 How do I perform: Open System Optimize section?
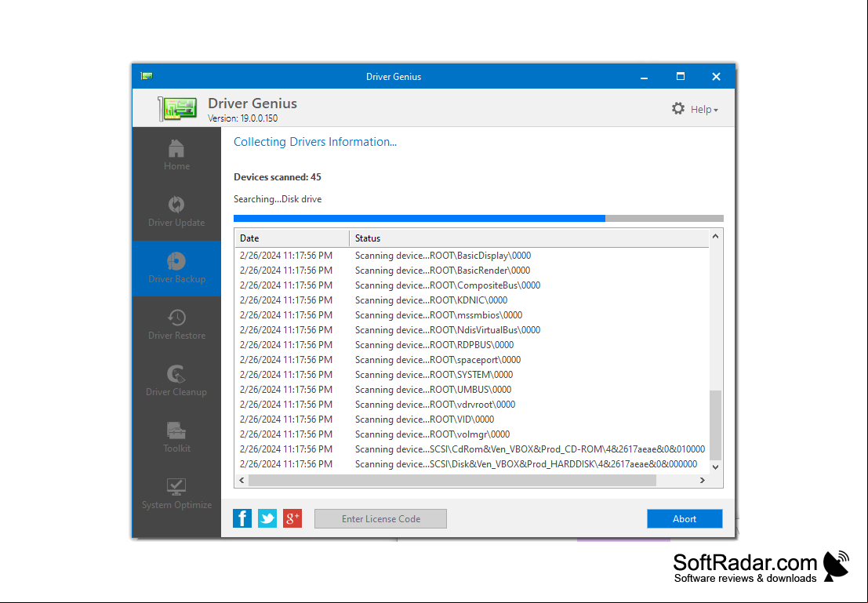click(x=176, y=494)
